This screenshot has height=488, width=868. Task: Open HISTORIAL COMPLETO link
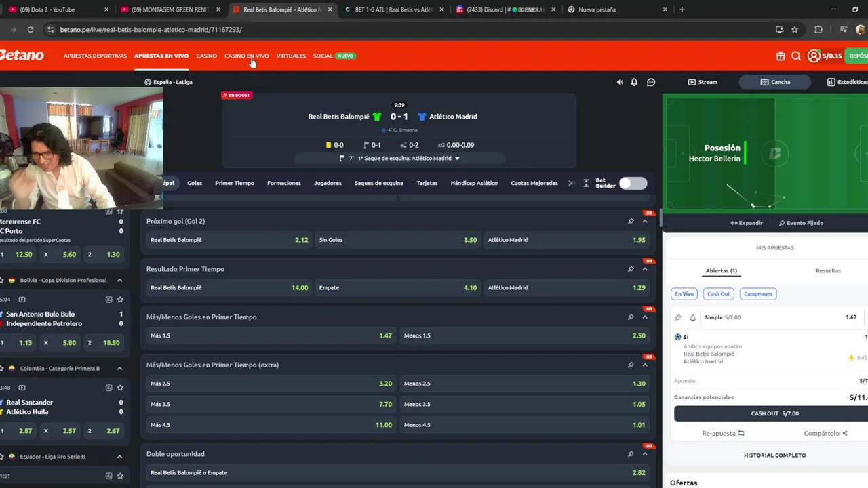(x=774, y=455)
